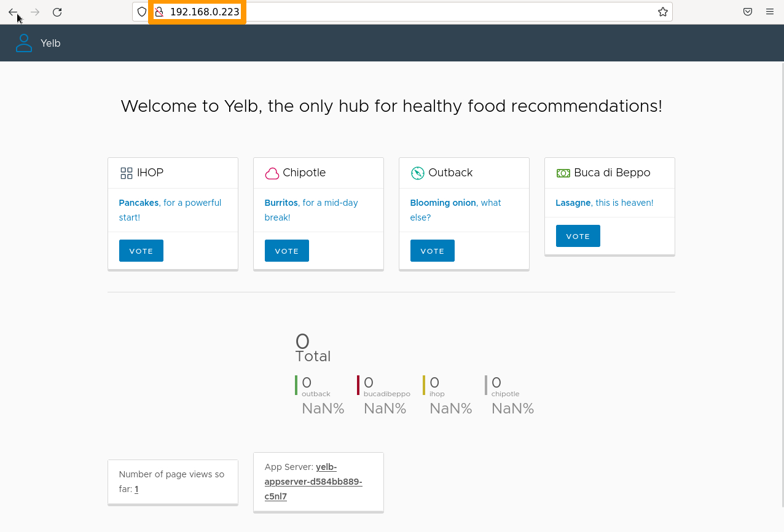
Task: Click the Yelb user profile icon
Action: click(x=24, y=43)
